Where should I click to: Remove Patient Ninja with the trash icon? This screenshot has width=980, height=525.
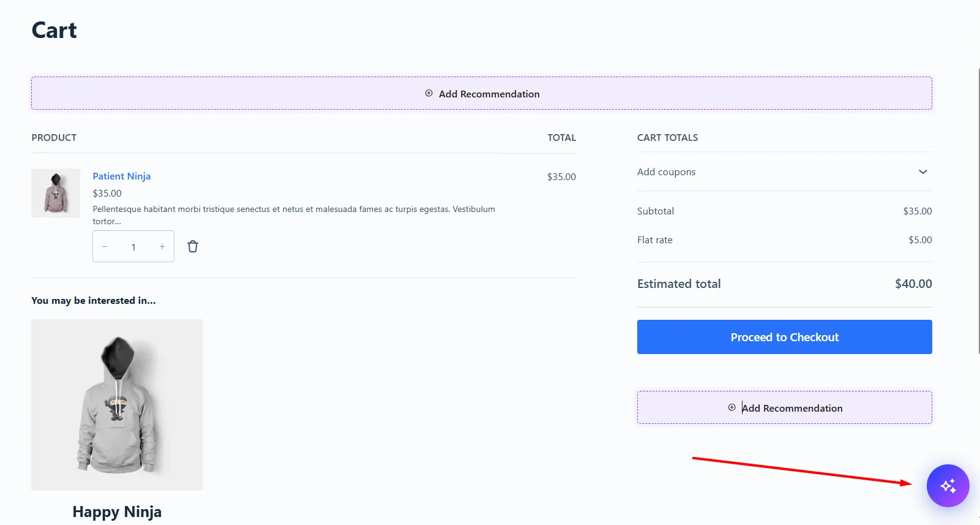click(x=193, y=246)
